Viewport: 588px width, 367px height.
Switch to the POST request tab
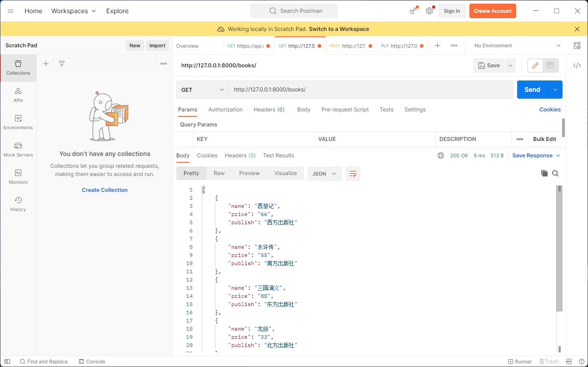coord(351,46)
